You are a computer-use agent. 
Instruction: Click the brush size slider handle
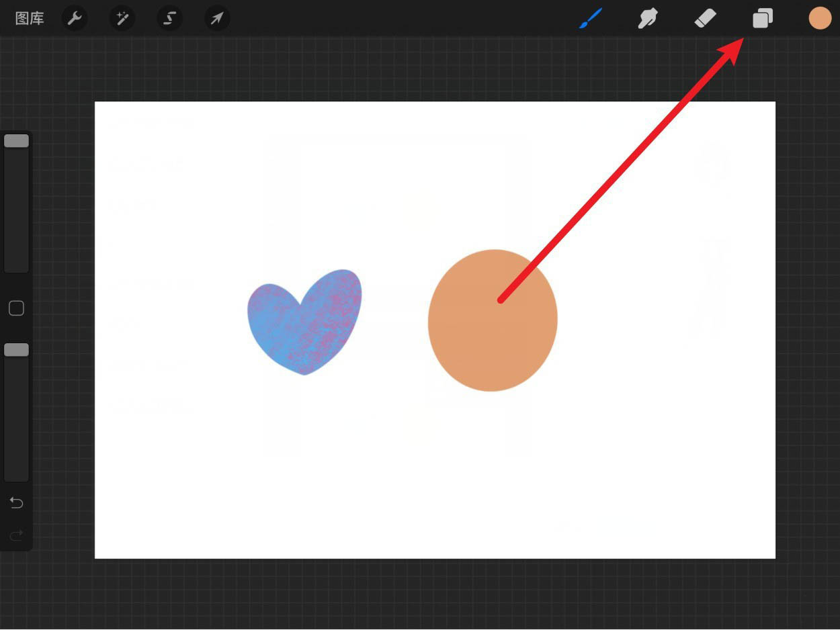pos(17,141)
